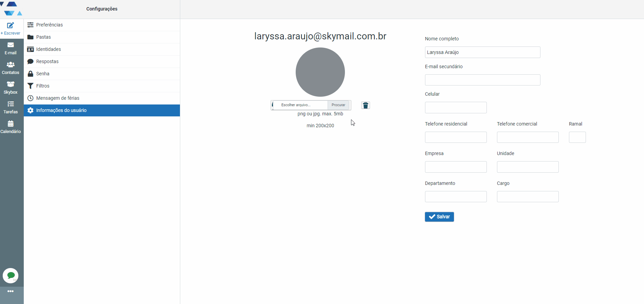The image size is (644, 304).
Task: Click the Identidades card icon
Action: point(31,49)
